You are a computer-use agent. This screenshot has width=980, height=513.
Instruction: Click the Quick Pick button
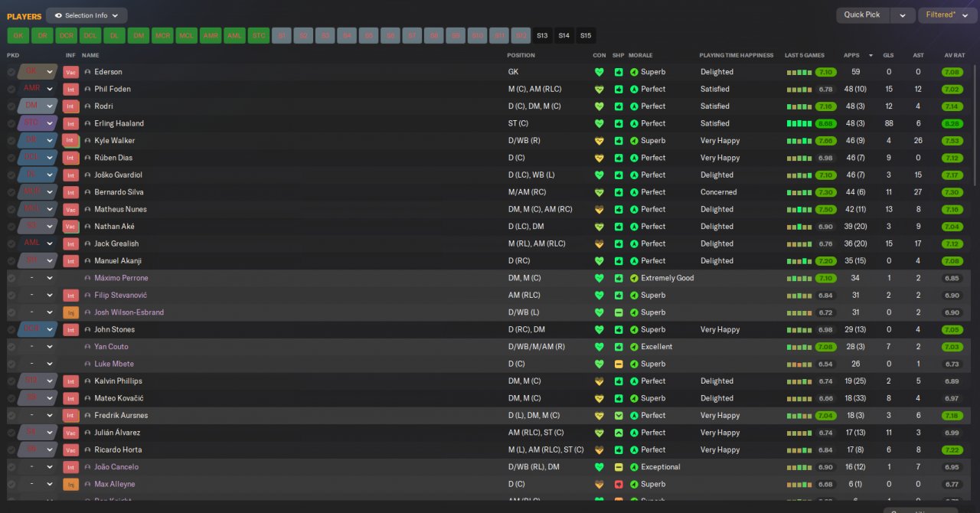tap(864, 15)
